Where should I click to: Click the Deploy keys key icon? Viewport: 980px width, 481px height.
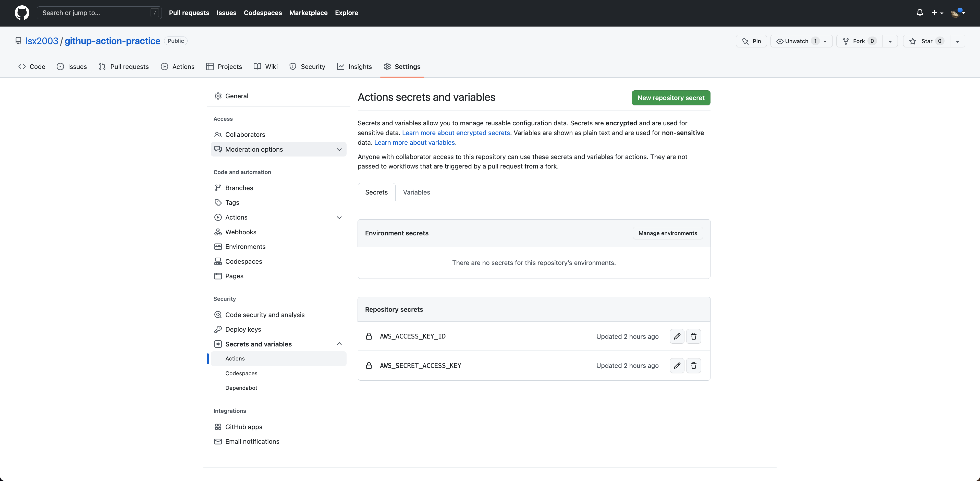pyautogui.click(x=218, y=329)
